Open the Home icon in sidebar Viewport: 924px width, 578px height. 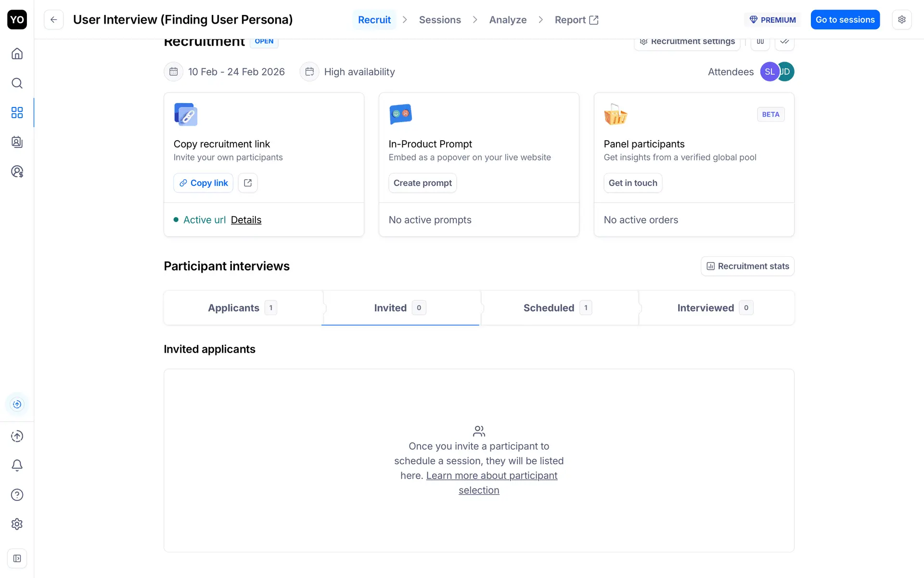coord(17,53)
